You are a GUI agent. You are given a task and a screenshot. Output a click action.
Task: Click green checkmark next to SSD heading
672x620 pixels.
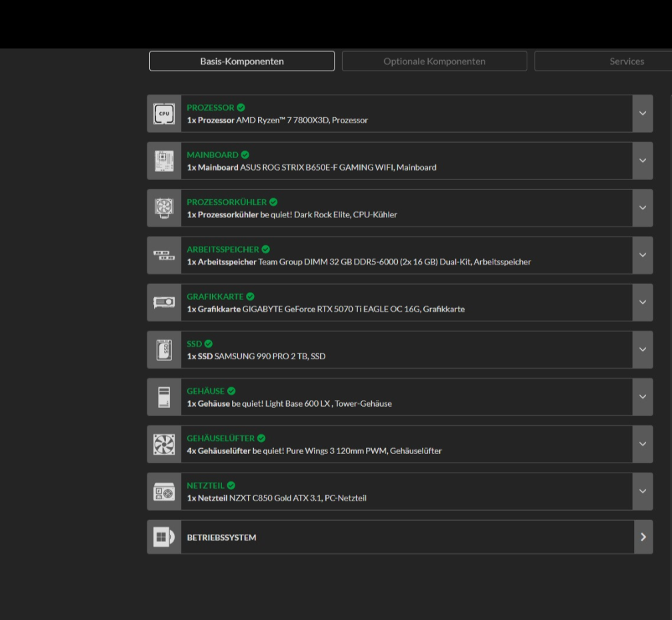[x=208, y=343]
